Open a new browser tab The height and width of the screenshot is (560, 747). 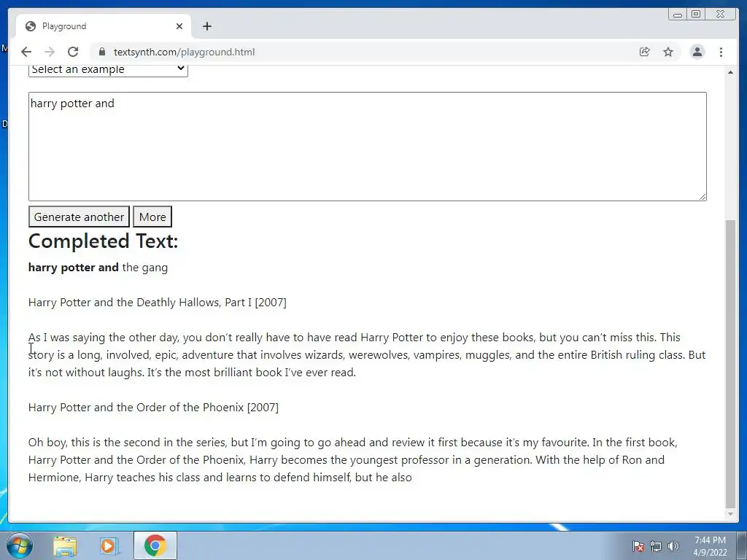click(x=206, y=26)
